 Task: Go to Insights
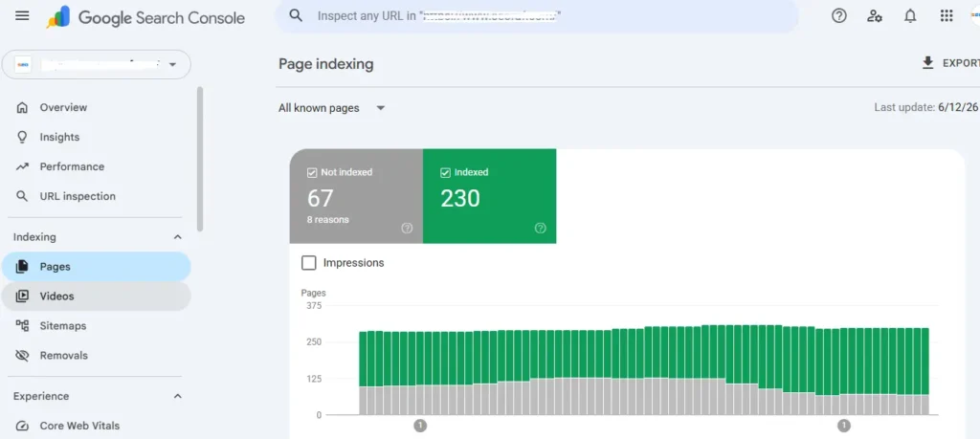click(x=97, y=137)
